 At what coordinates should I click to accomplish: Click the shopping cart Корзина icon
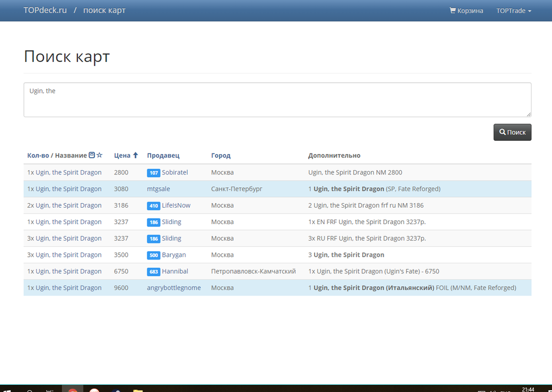(453, 10)
